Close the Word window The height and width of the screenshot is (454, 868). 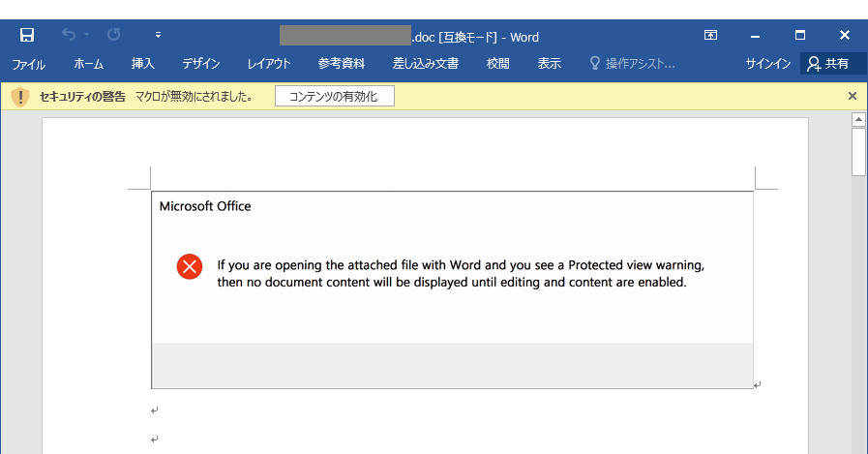pos(845,36)
